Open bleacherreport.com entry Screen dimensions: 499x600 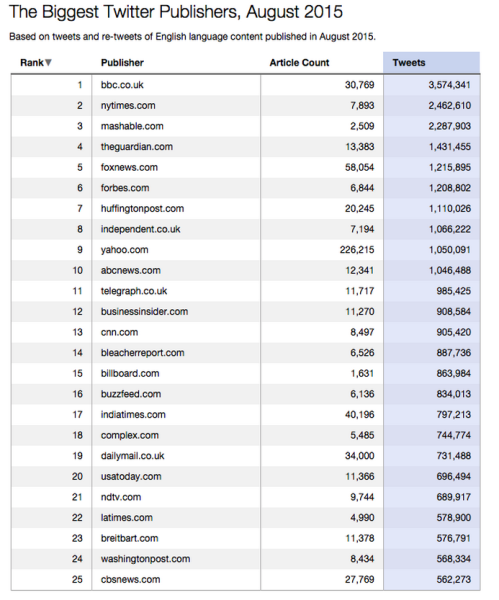tap(142, 353)
